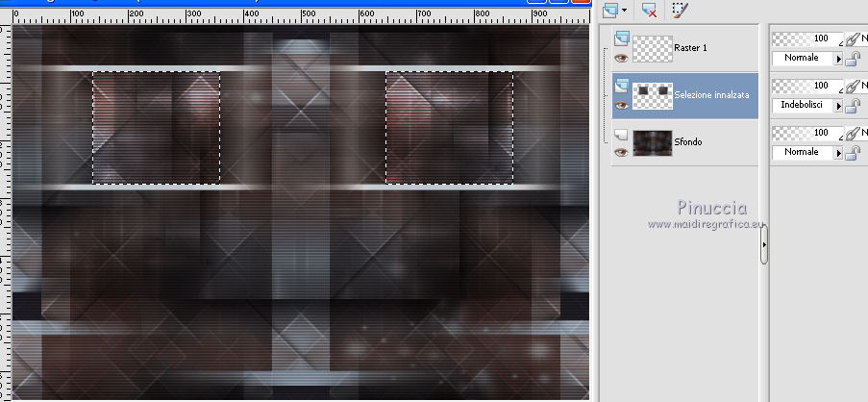
Task: Click the Sfondo blend mode arrow
Action: (x=838, y=152)
